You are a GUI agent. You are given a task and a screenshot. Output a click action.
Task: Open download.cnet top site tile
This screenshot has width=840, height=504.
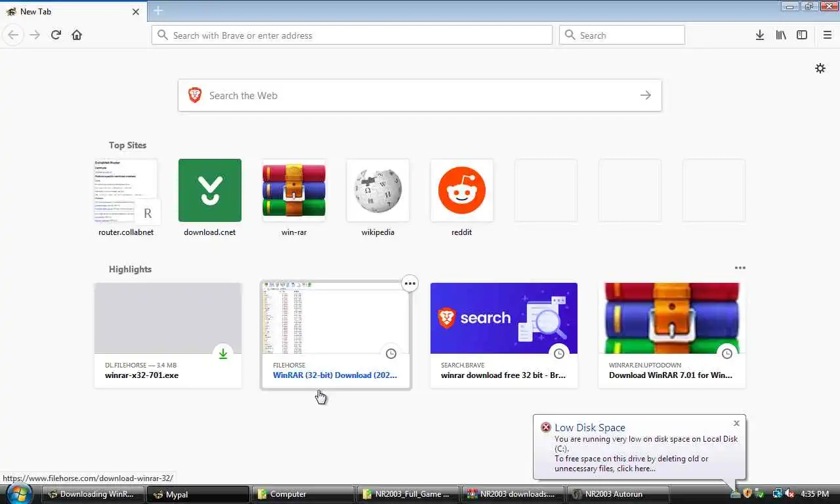click(210, 198)
